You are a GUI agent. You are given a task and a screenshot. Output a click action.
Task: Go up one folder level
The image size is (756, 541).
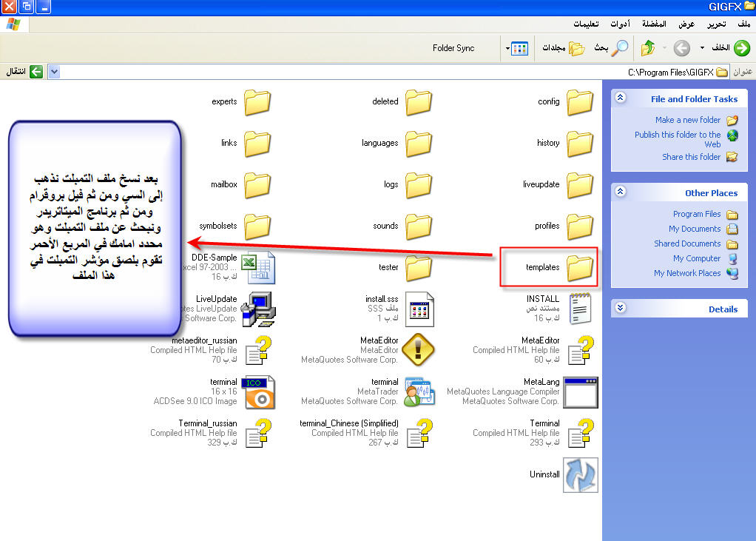[x=648, y=47]
